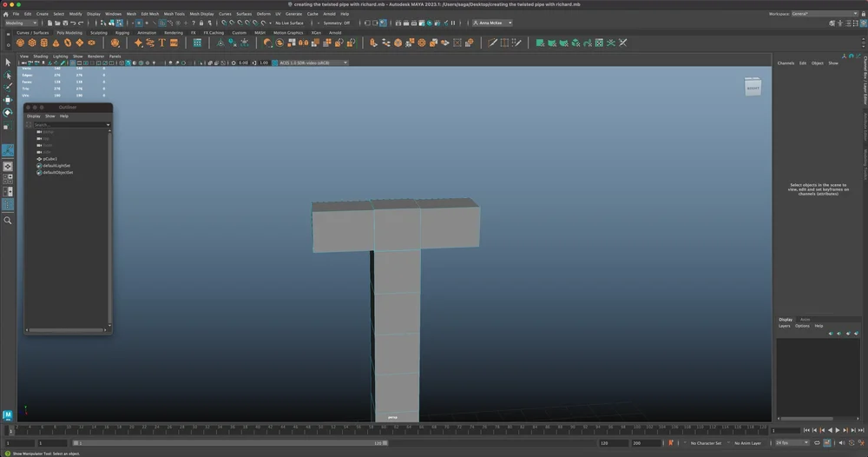Open the Modeling menu set dropdown

pos(21,23)
